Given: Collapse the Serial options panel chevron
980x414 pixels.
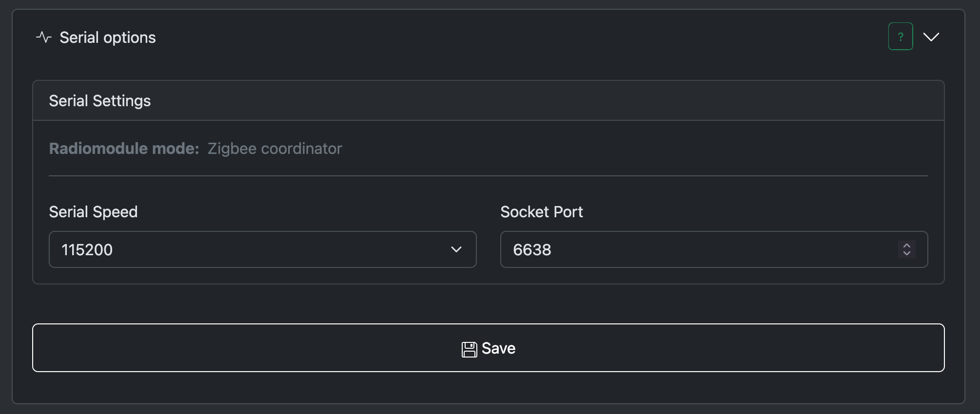Looking at the screenshot, I should tap(931, 37).
